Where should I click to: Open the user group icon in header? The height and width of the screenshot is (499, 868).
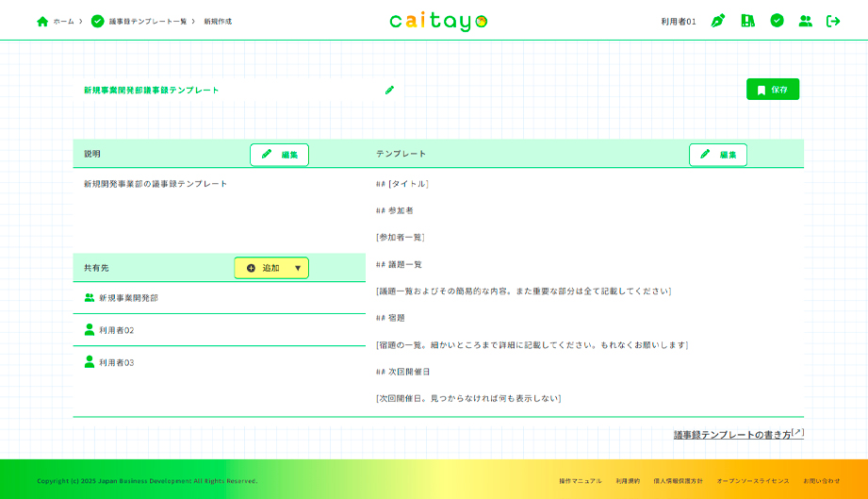[x=806, y=21]
